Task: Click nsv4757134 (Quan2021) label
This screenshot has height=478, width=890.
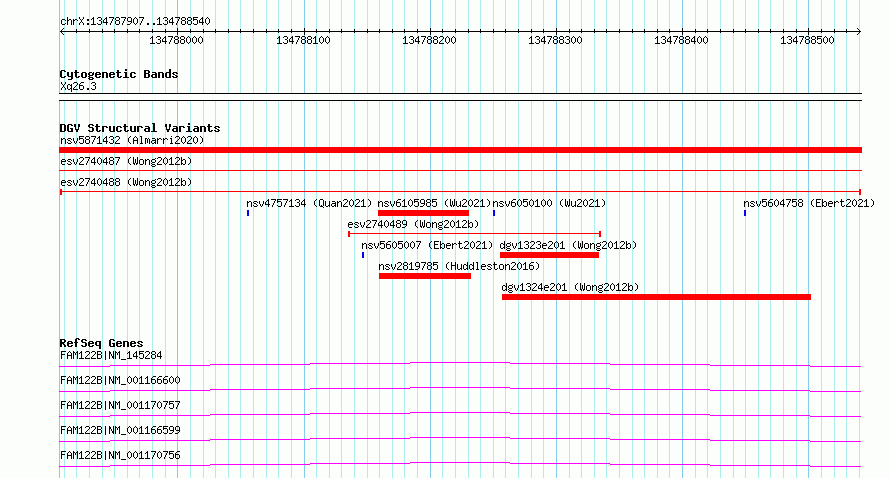Action: (309, 203)
